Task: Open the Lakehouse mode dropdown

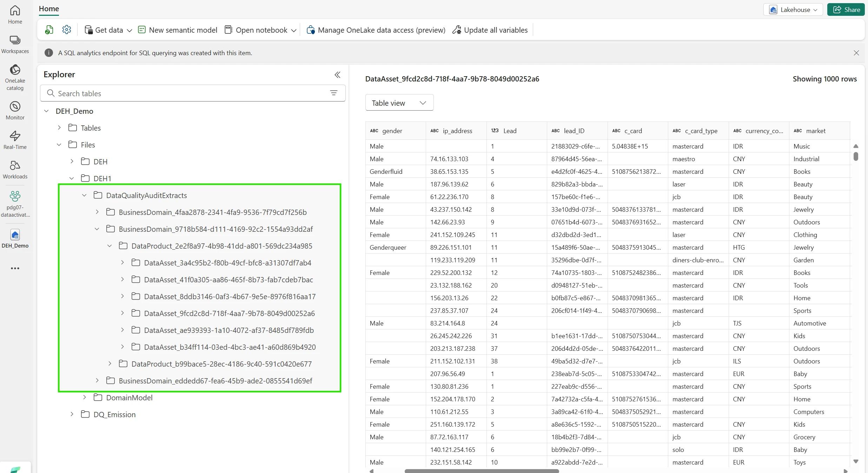Action: (793, 9)
